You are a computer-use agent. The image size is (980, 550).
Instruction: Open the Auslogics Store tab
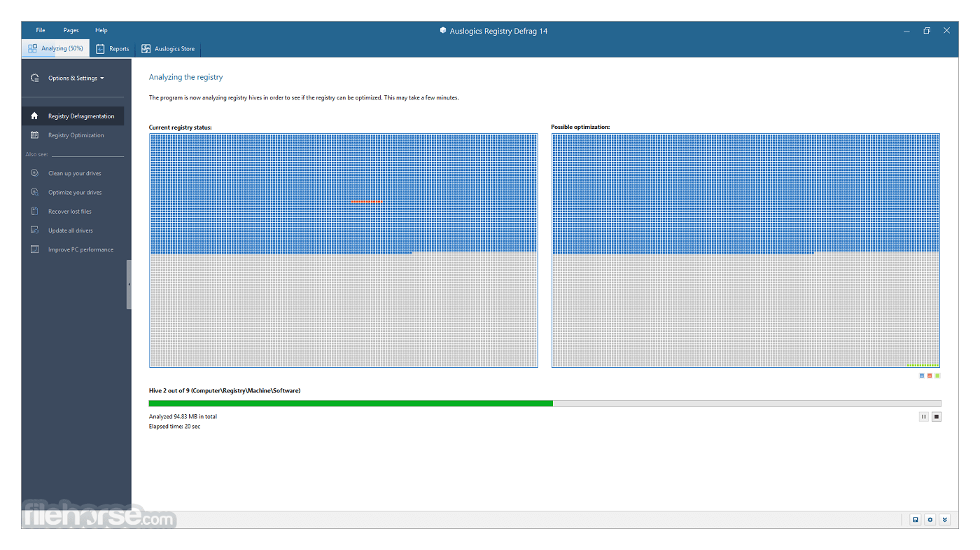pos(168,48)
